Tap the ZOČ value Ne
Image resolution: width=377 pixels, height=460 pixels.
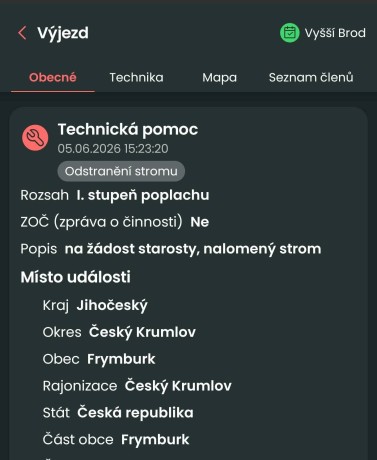[x=199, y=222]
